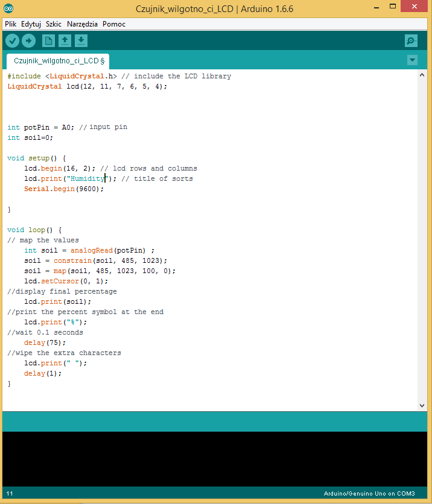Open a sketch with the up-arrow icon
The height and width of the screenshot is (504, 432).
65,41
